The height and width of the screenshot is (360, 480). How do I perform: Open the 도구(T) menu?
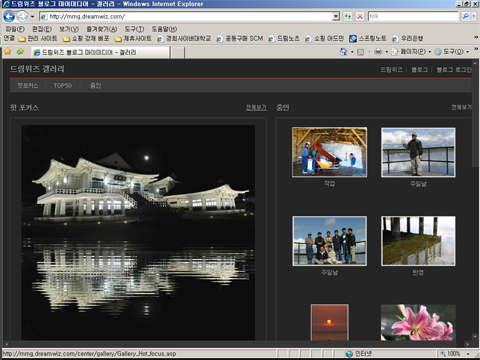tap(134, 29)
